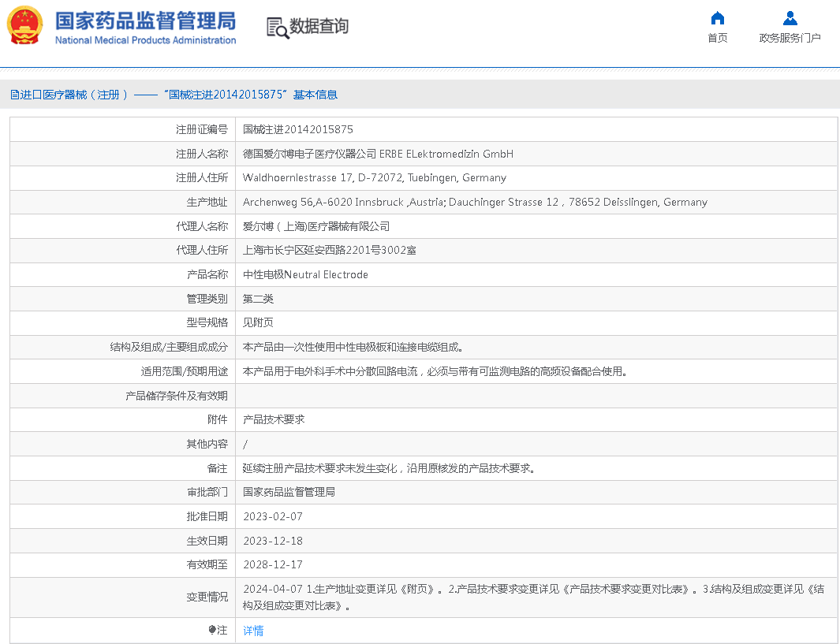Click the 适用范围/预期用途 label
840x644 pixels.
[x=185, y=371]
